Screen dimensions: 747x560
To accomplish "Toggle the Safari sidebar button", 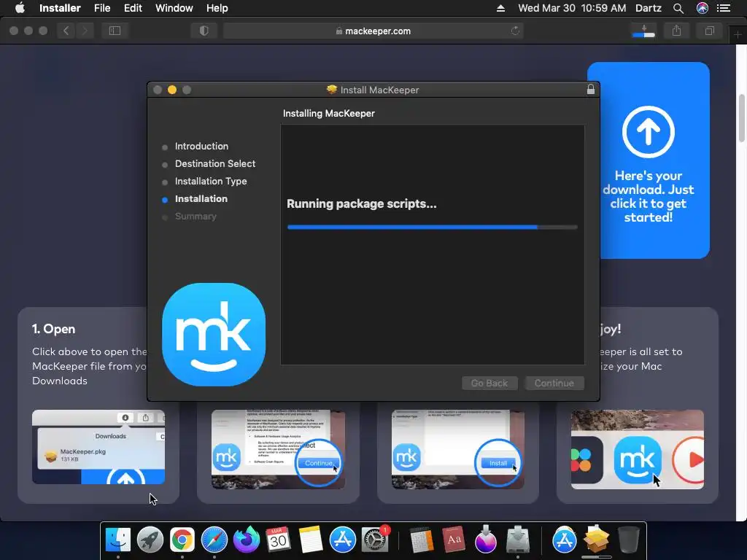I will pos(115,31).
